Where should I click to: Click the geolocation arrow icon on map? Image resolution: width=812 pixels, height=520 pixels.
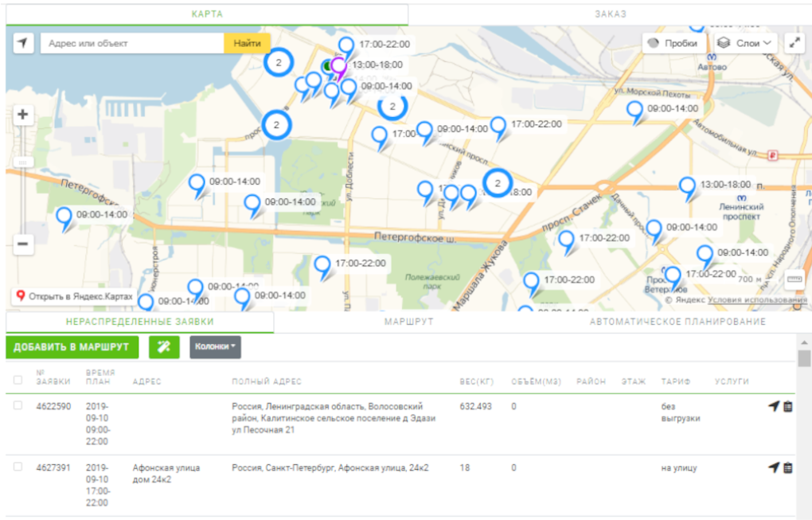pyautogui.click(x=23, y=43)
